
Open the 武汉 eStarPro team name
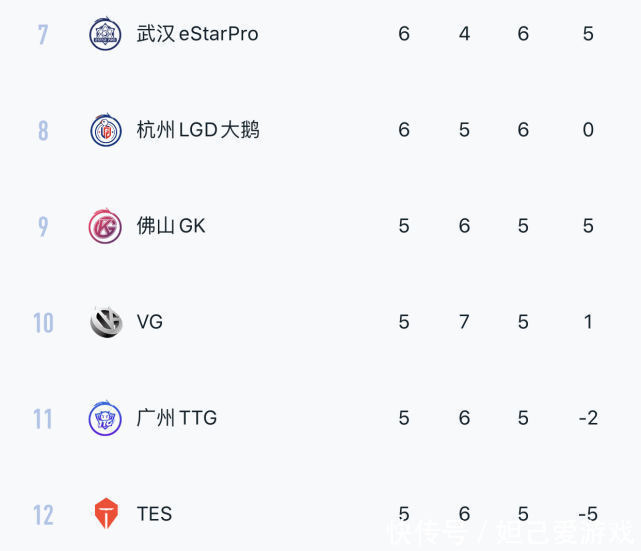click(197, 34)
